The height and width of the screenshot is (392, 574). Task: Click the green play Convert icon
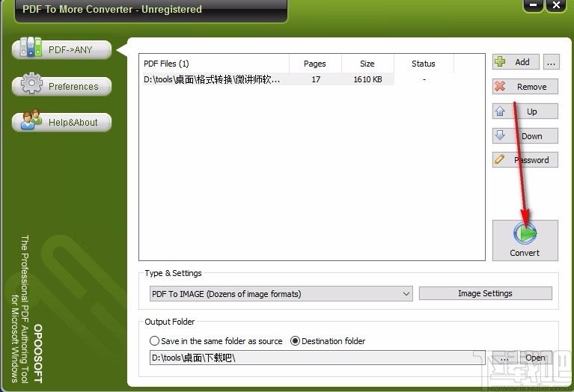[x=525, y=233]
